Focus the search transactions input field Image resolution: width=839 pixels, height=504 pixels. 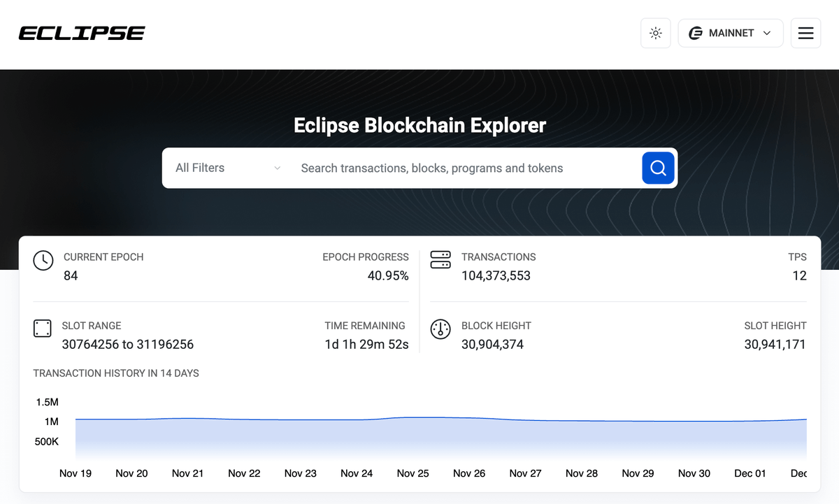tap(465, 168)
